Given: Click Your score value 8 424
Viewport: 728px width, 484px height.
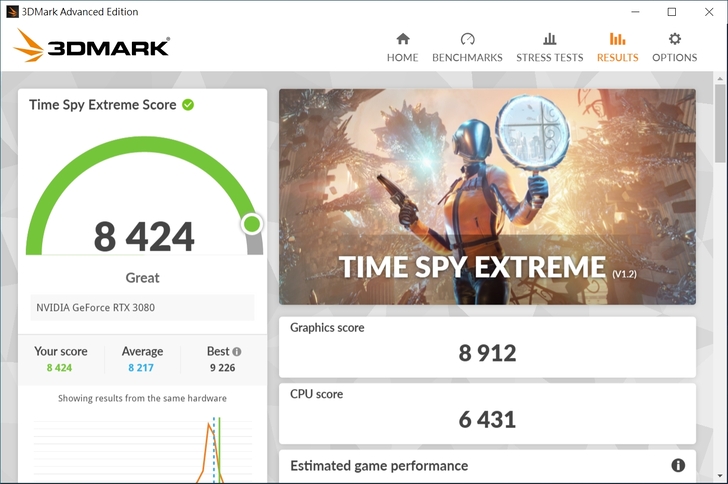Looking at the screenshot, I should coord(59,368).
